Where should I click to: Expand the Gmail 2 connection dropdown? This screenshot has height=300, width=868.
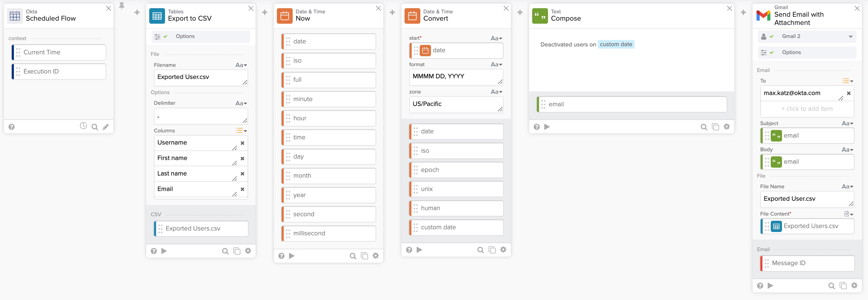coord(850,37)
